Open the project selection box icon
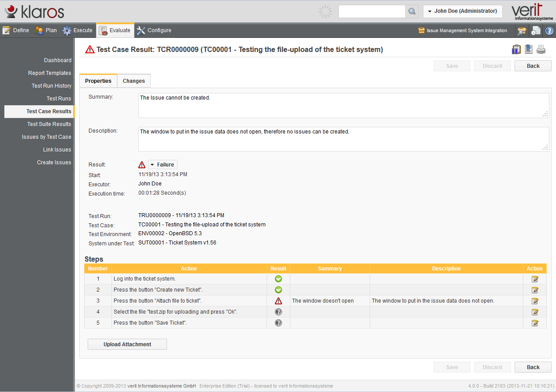556x392 pixels. point(522,31)
